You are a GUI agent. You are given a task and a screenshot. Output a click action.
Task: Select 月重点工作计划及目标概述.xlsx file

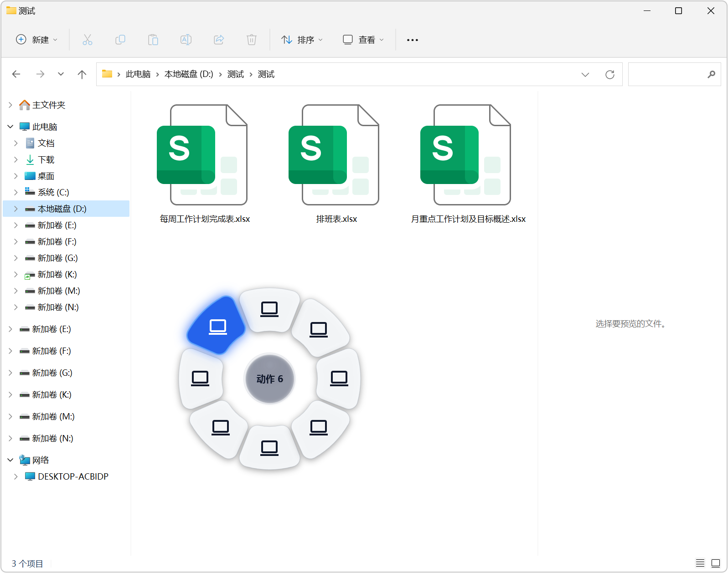pyautogui.click(x=468, y=164)
